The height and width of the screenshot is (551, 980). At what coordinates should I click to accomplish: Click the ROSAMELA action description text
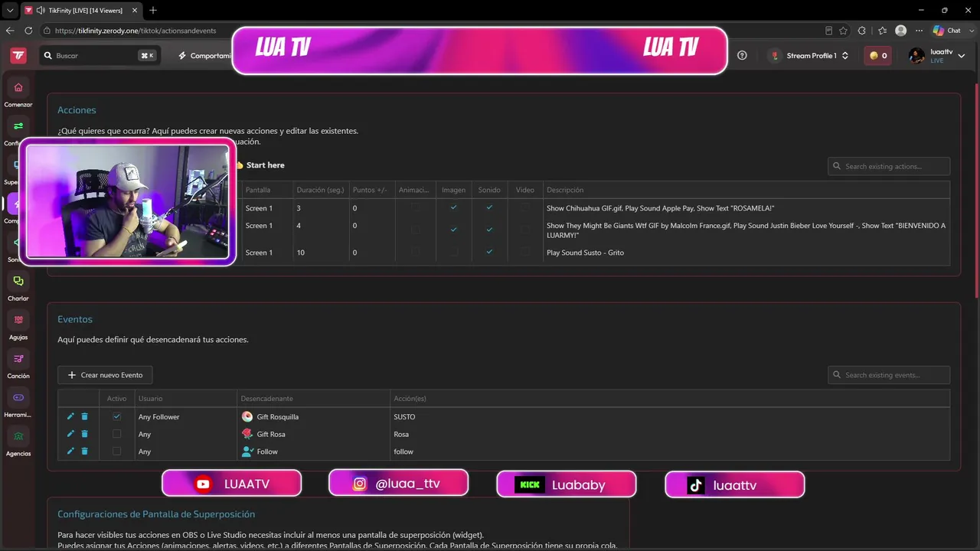(x=660, y=208)
